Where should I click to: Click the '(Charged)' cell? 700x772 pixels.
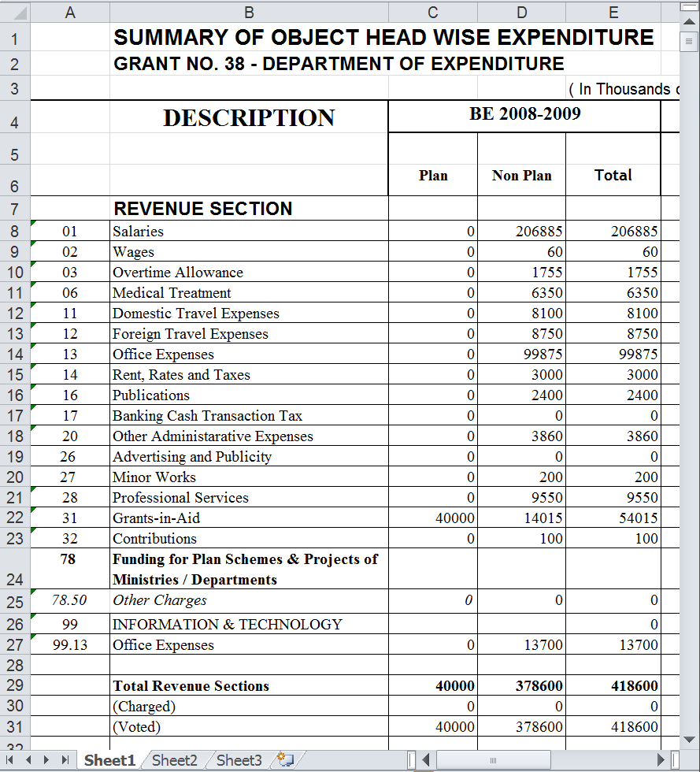coord(249,706)
